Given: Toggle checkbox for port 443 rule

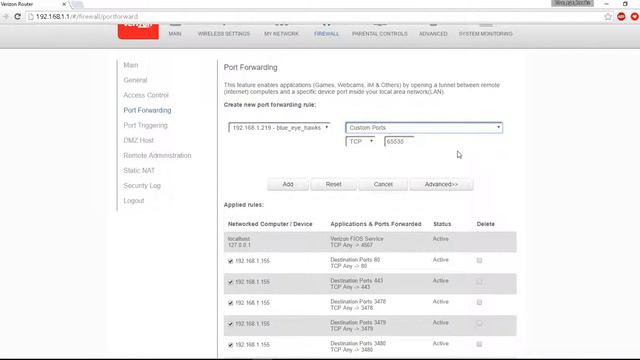Looking at the screenshot, I should tap(231, 282).
